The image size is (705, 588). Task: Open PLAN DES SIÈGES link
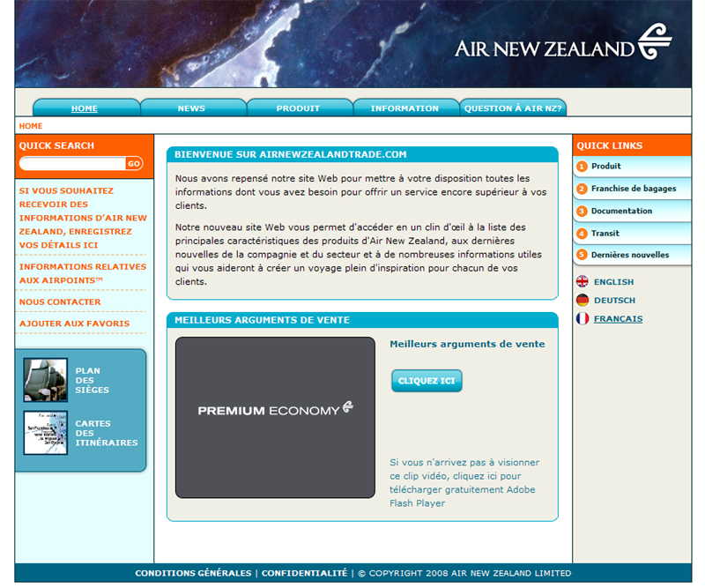(x=93, y=381)
